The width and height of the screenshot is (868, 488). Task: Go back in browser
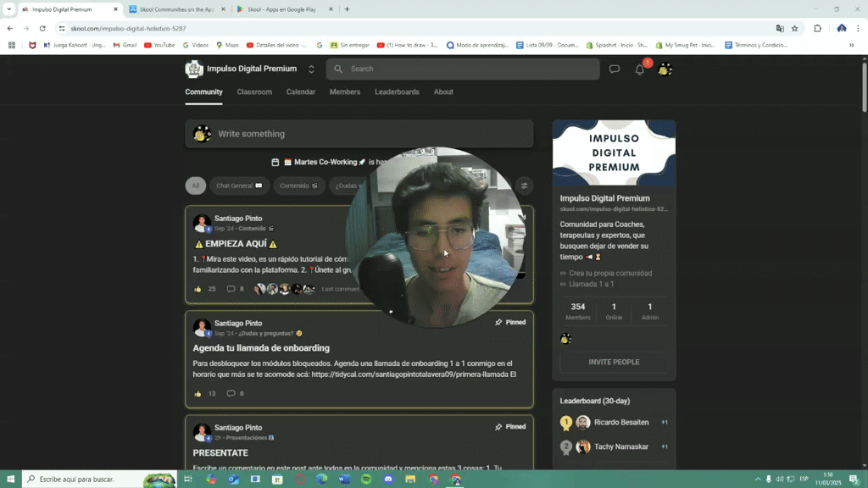[x=10, y=28]
